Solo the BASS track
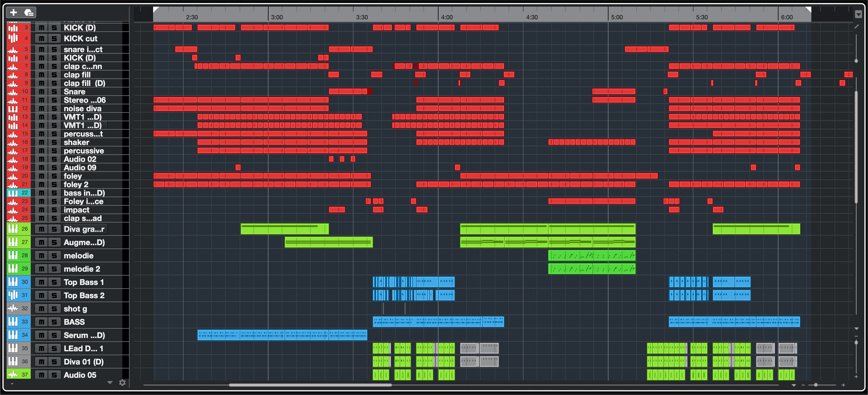 [54, 322]
